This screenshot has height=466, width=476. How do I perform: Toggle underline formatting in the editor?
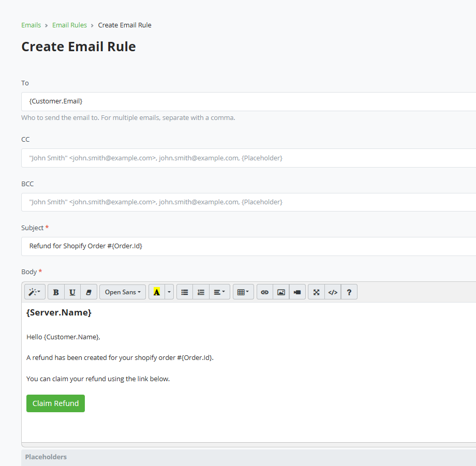point(72,292)
